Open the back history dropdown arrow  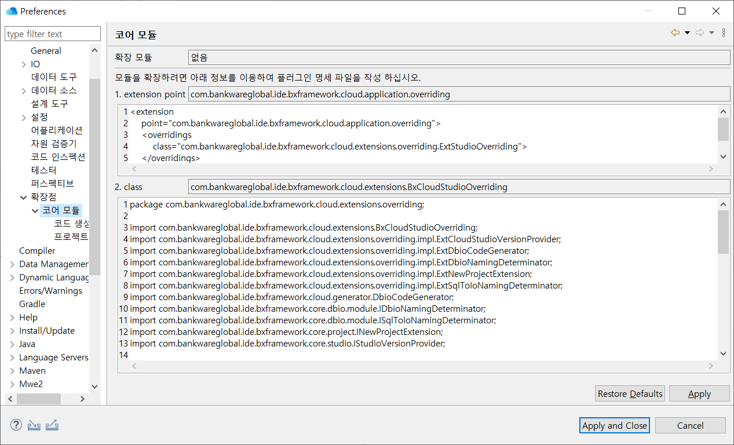pyautogui.click(x=687, y=33)
